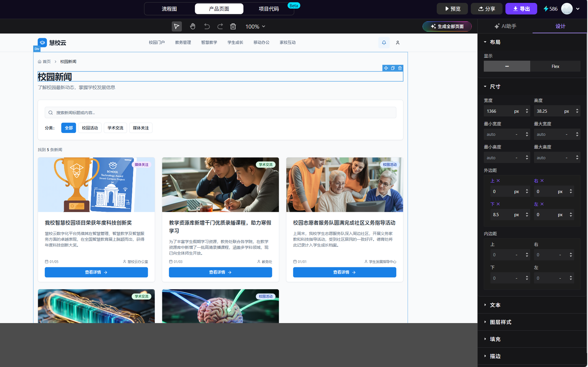The width and height of the screenshot is (588, 367).
Task: Adjust the bottom margin 8.5 stepper
Action: point(527,215)
